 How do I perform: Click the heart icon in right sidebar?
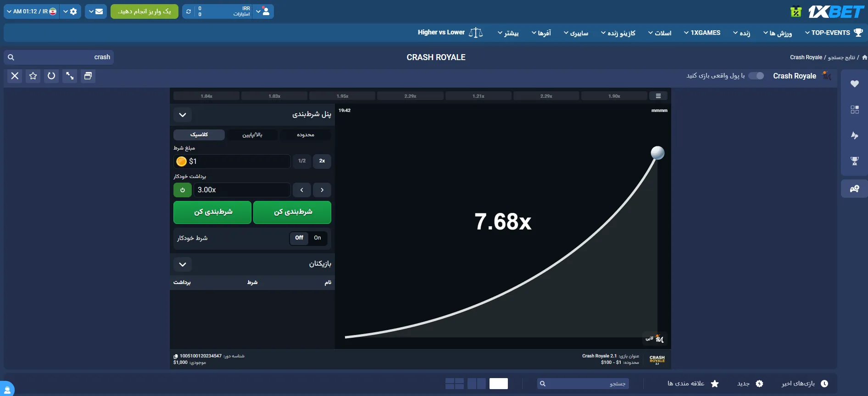[x=854, y=84]
